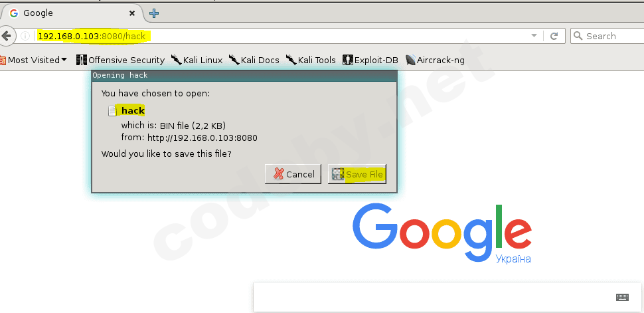Click the Cancel button in dialog
Screen dimensions: 644x313
tap(293, 174)
